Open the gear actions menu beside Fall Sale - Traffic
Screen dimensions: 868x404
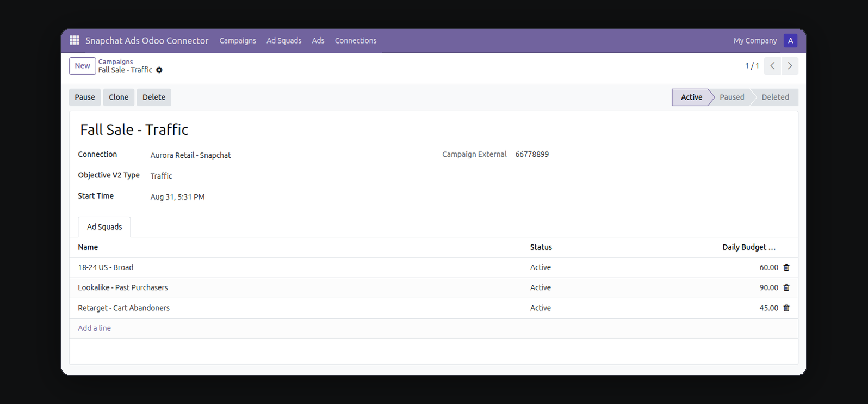coord(159,70)
